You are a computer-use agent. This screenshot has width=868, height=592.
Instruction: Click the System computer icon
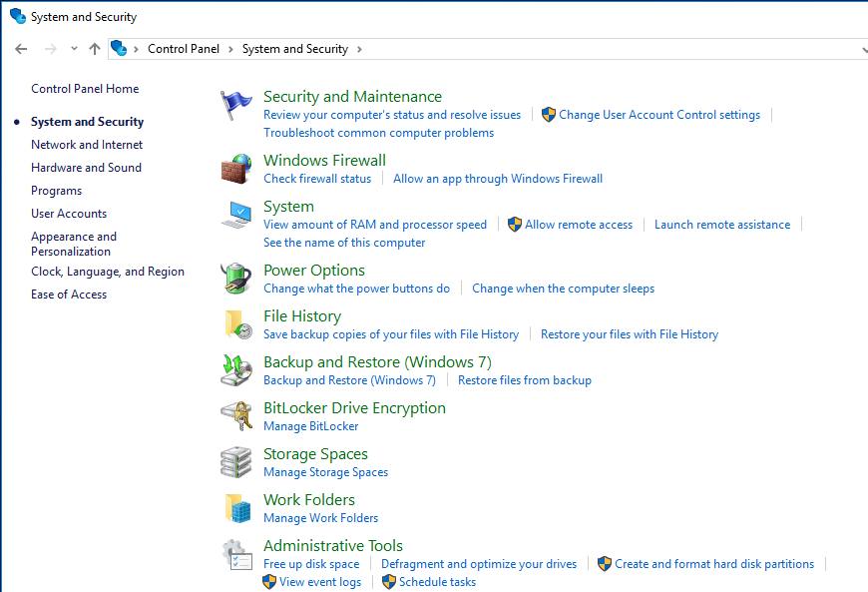(x=236, y=216)
